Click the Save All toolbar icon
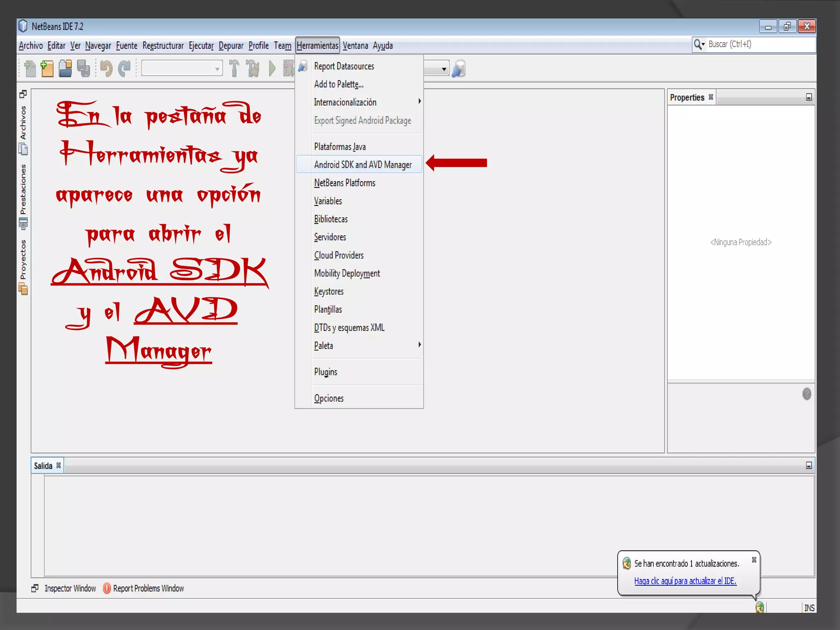 tap(83, 68)
